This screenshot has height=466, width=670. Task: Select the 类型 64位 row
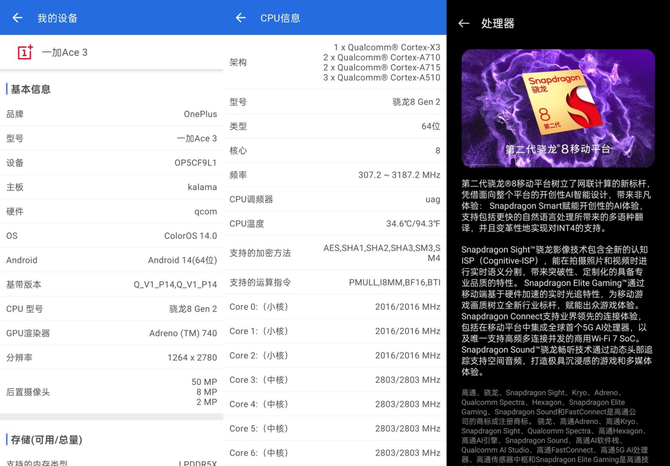[x=335, y=126]
